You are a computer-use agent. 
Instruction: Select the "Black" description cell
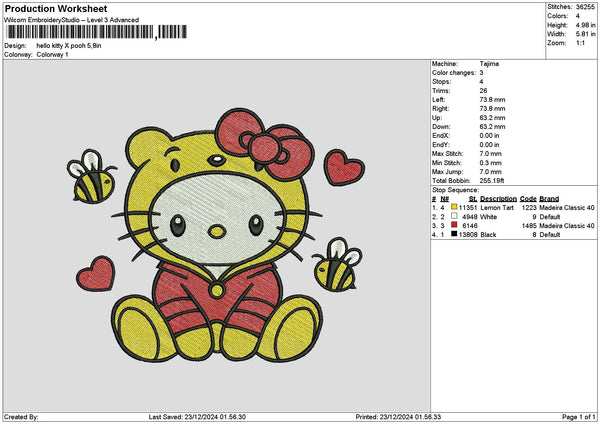tap(488, 235)
